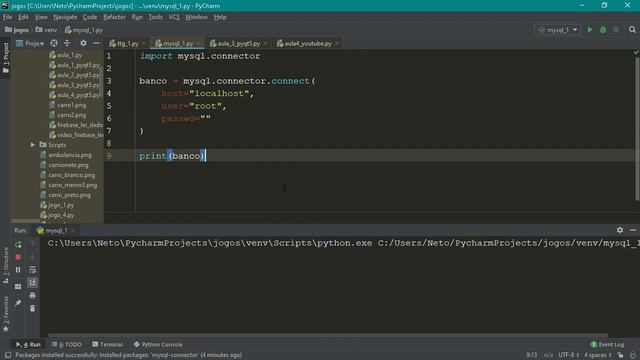Open the Python Console tool window
This screenshot has height=360, width=640.
pos(158,344)
